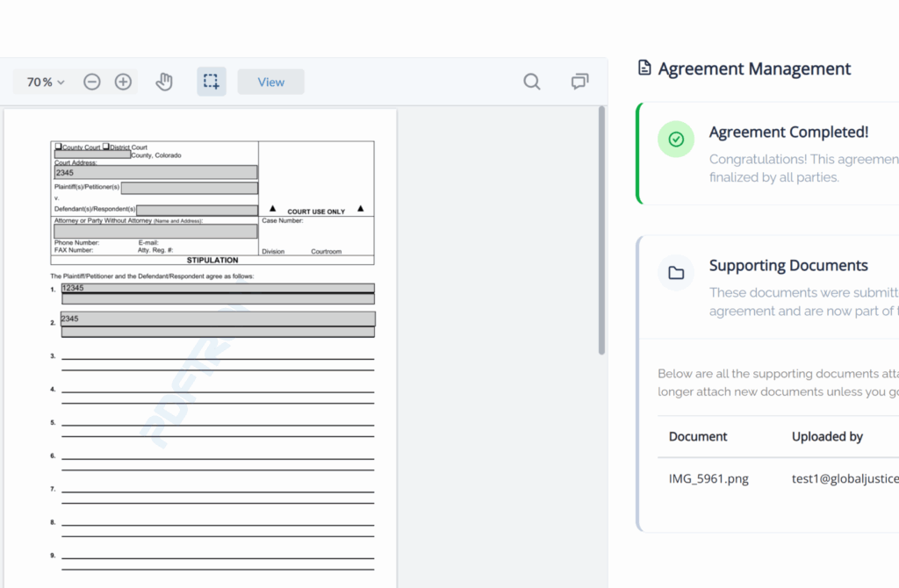Click the zoom out minus icon

(92, 82)
